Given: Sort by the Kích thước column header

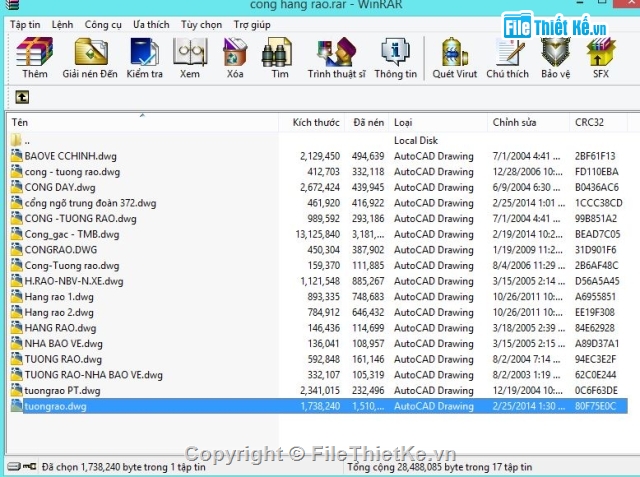Looking at the screenshot, I should 312,122.
